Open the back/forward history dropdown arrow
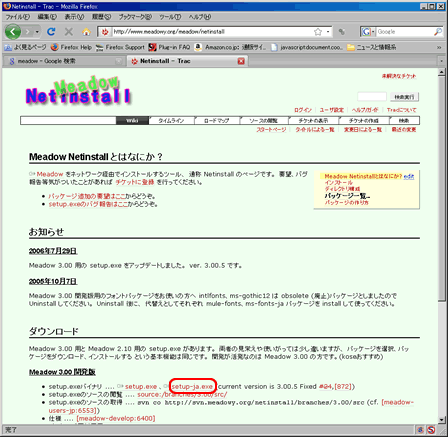The width and height of the screenshot is (448, 437). (x=37, y=32)
